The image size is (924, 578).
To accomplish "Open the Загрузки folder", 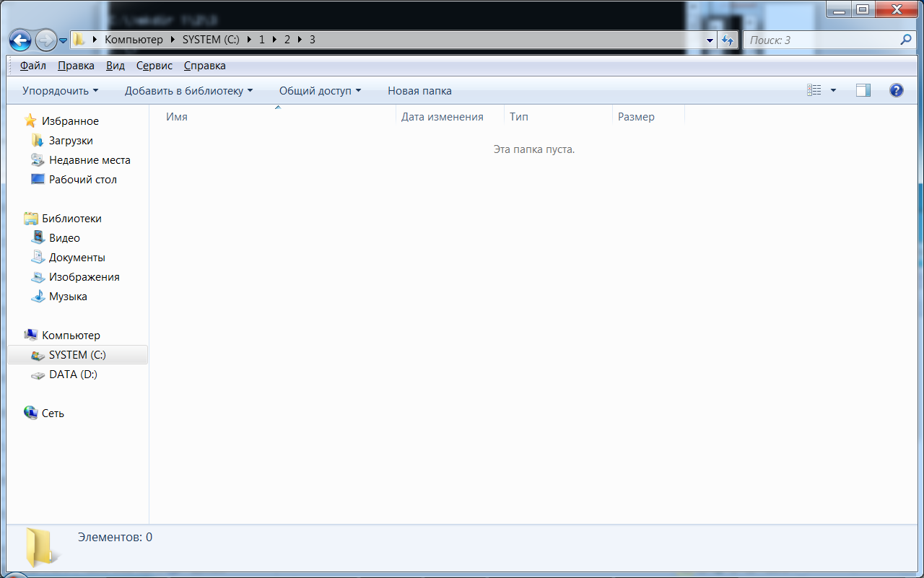I will point(70,141).
